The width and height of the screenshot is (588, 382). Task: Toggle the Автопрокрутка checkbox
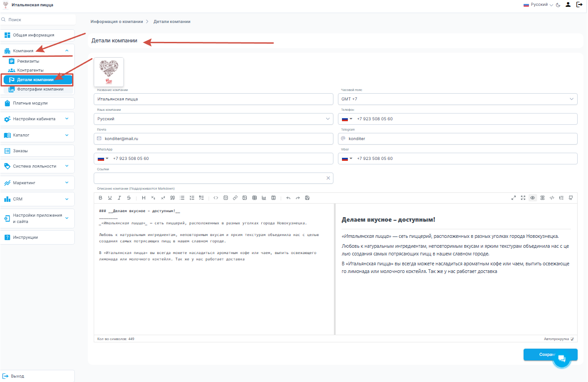[572, 339]
